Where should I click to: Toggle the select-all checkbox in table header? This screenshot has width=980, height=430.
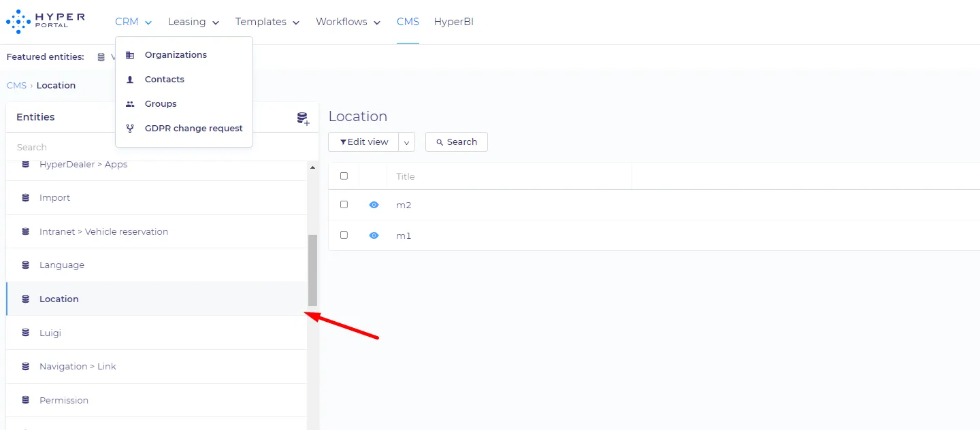pos(344,176)
